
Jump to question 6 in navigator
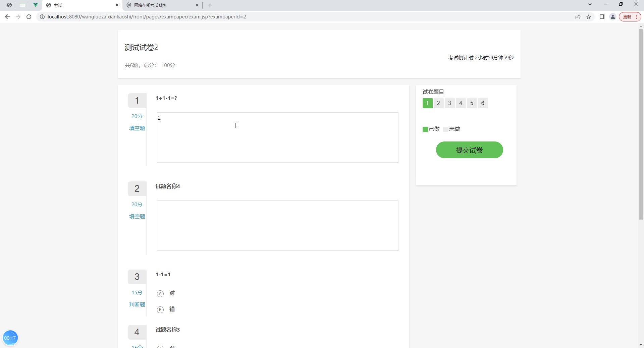point(483,103)
